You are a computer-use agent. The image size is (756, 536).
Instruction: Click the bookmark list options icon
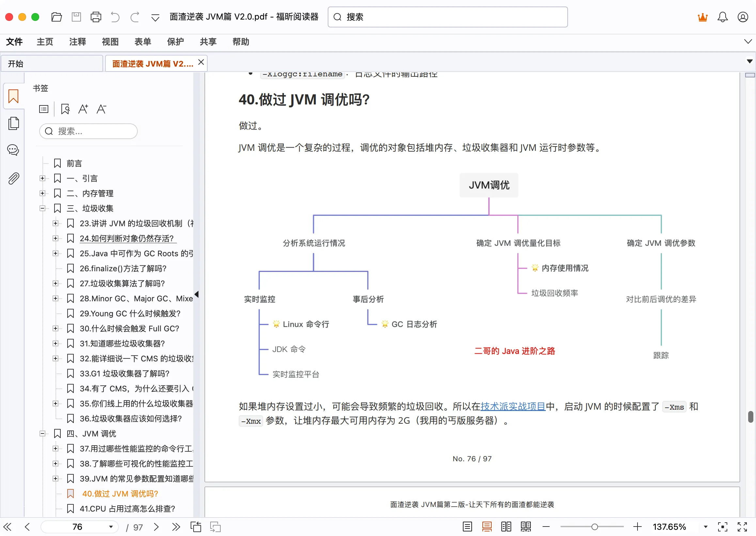pyautogui.click(x=43, y=109)
